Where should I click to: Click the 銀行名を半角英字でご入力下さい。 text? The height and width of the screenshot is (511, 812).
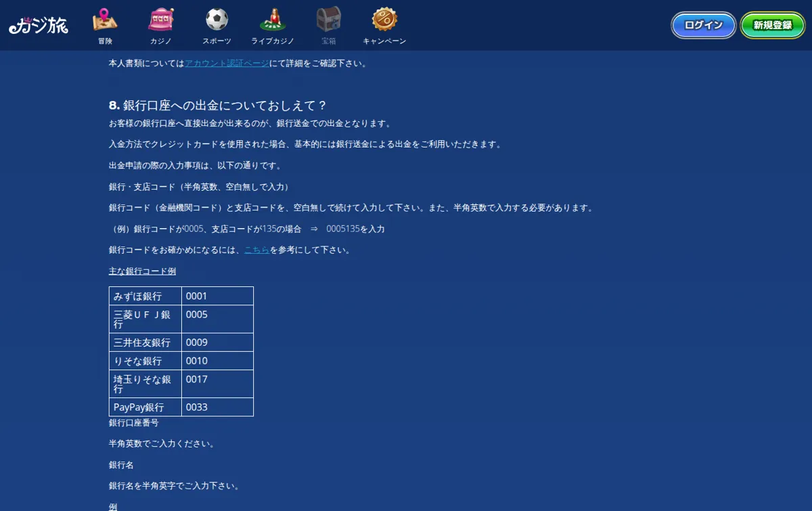(175, 486)
